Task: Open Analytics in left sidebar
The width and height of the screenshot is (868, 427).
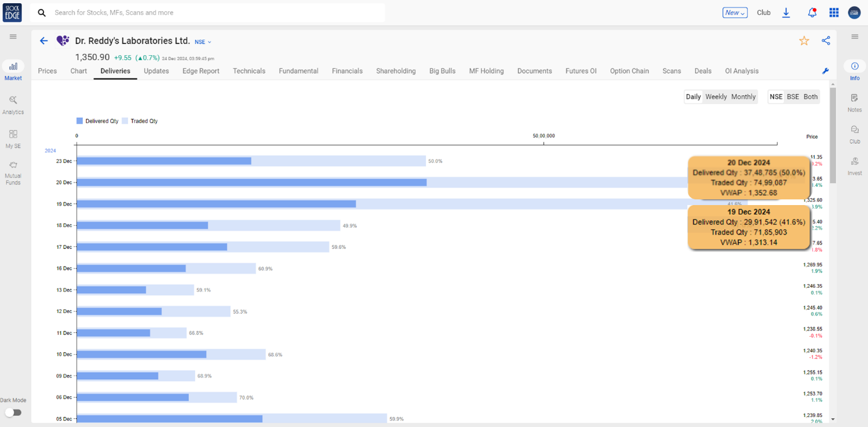Action: (x=13, y=104)
